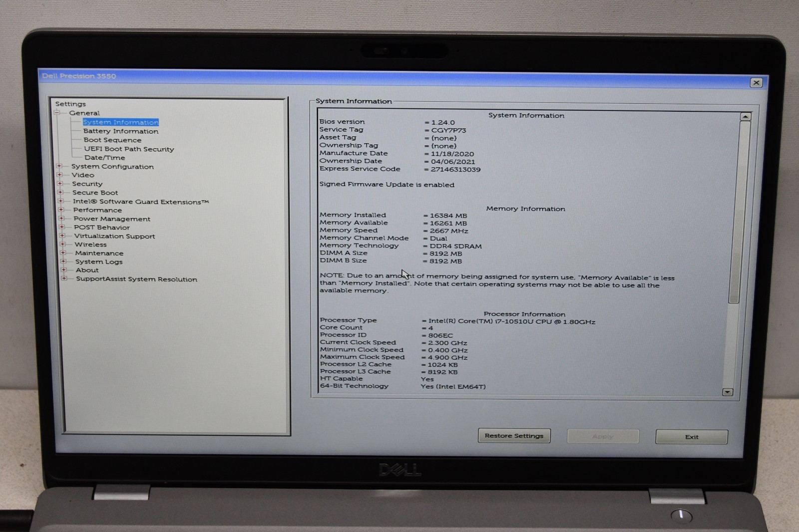Click the Dell Precision 3550 title

pos(79,76)
